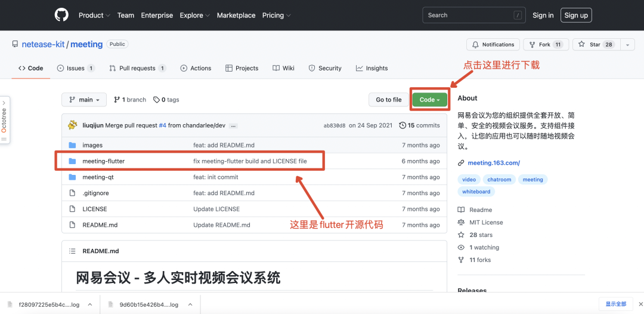Expand the Octotree side panel
The width and height of the screenshot is (644, 314).
[4, 120]
